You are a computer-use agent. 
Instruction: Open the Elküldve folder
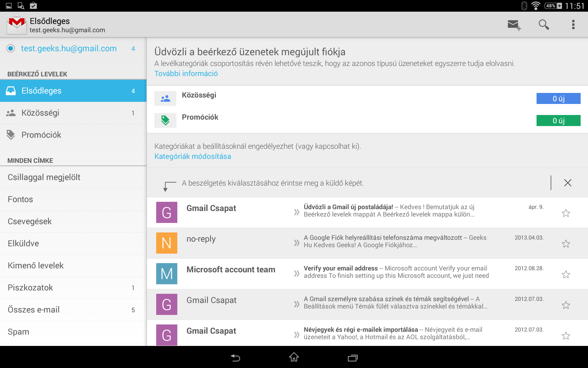[x=73, y=243]
